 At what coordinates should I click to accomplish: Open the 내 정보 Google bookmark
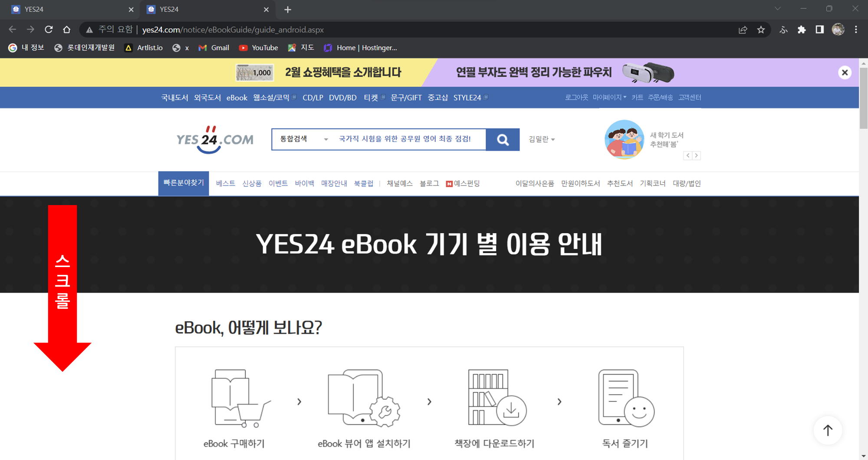(26, 48)
